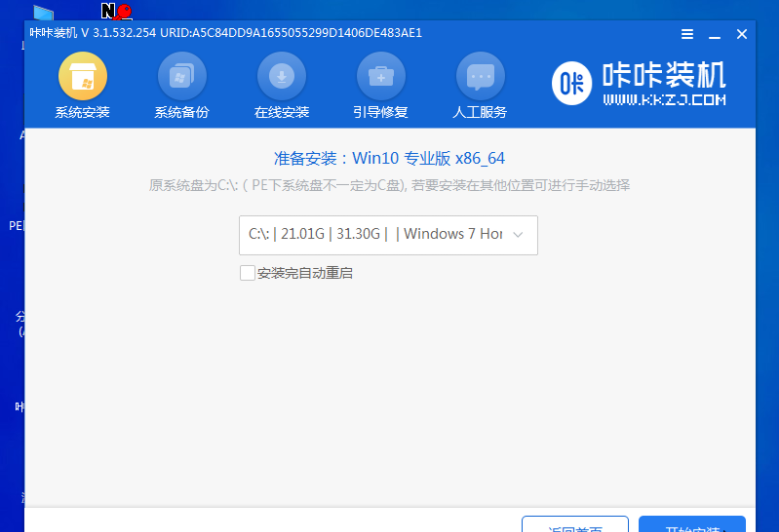
Task: Minimize the 咔咔装机 window
Action: [x=714, y=34]
